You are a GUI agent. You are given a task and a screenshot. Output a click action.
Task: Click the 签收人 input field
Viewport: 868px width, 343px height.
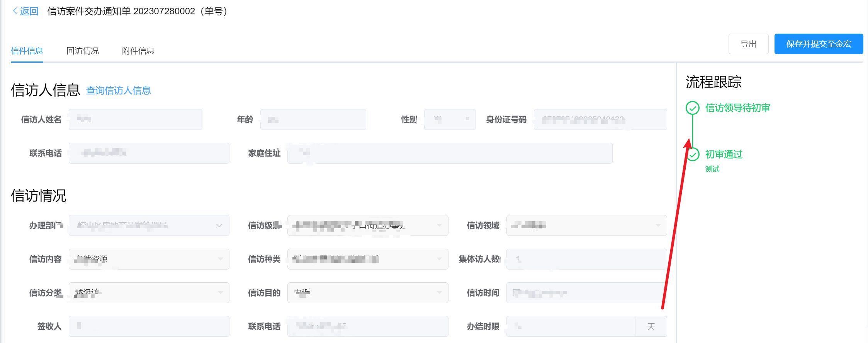click(x=149, y=326)
